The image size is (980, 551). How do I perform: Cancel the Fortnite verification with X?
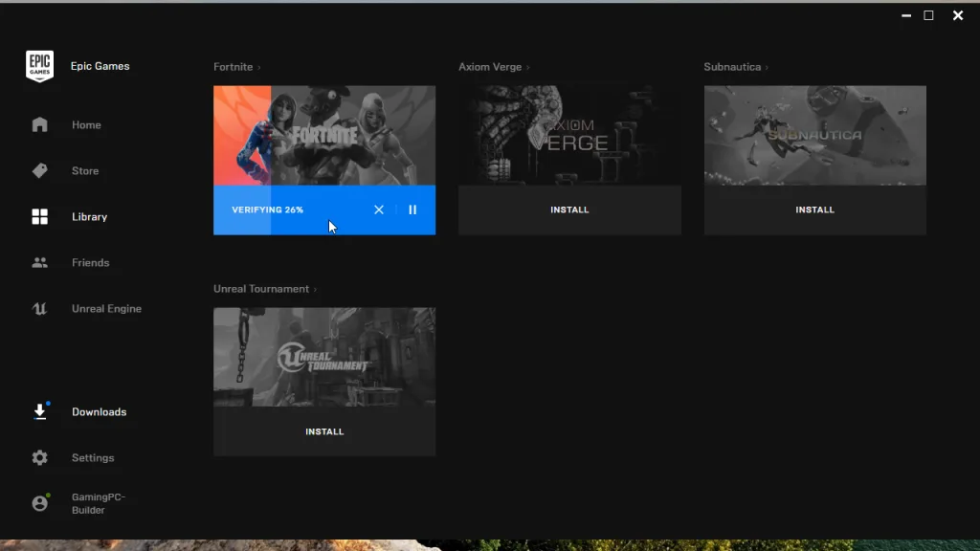pyautogui.click(x=379, y=209)
